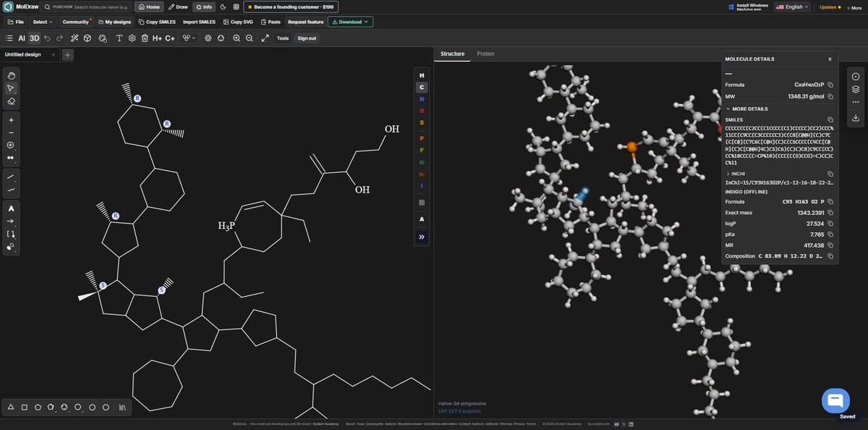Screen dimensions: 868x430
Task: Click the Sign out button
Action: tap(307, 38)
